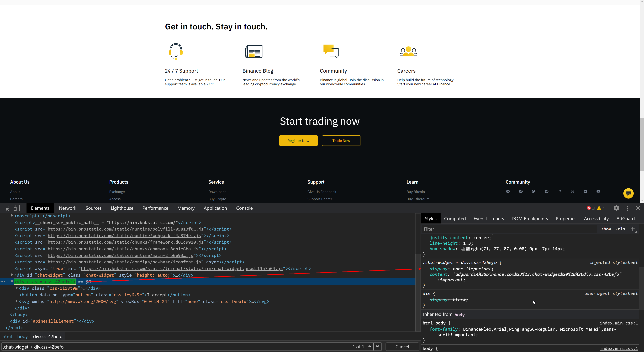The height and width of the screenshot is (352, 644).
Task: Close the DevTools panel
Action: [638, 208]
